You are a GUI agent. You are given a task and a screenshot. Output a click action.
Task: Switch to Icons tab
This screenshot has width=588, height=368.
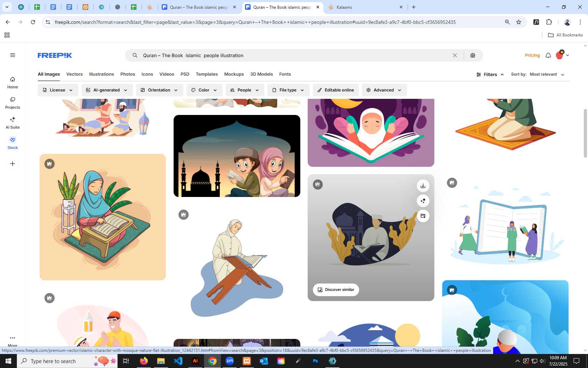147,74
